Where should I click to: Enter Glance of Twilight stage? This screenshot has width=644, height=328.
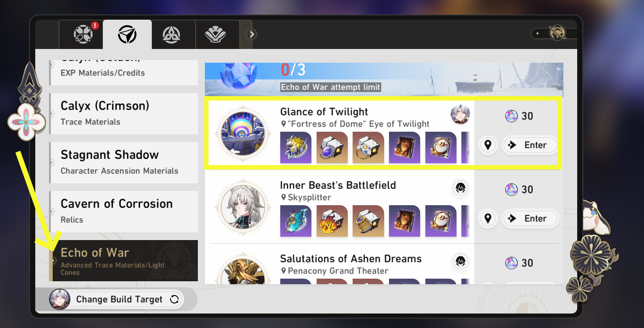click(530, 145)
